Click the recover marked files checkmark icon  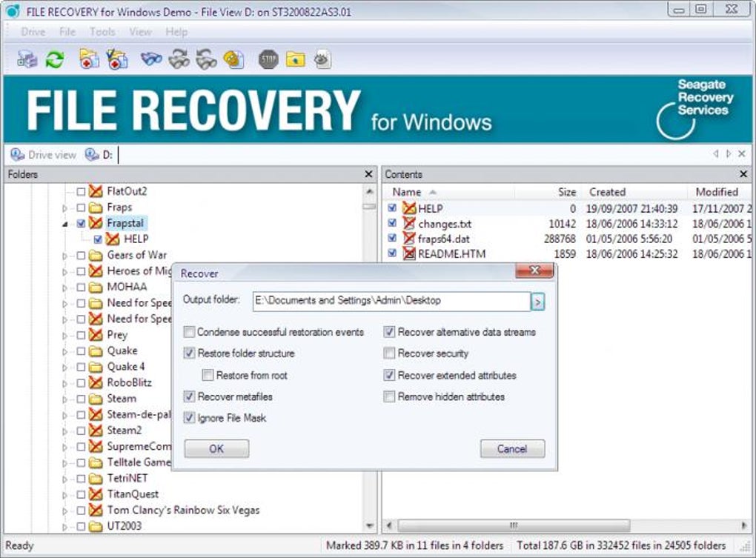[116, 60]
